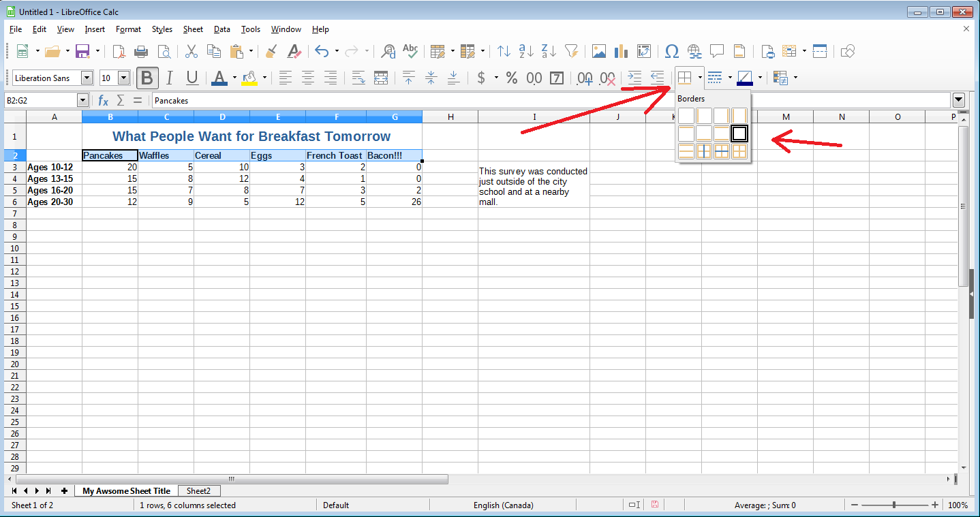Format as Percent
This screenshot has width=980, height=517.
click(x=511, y=78)
